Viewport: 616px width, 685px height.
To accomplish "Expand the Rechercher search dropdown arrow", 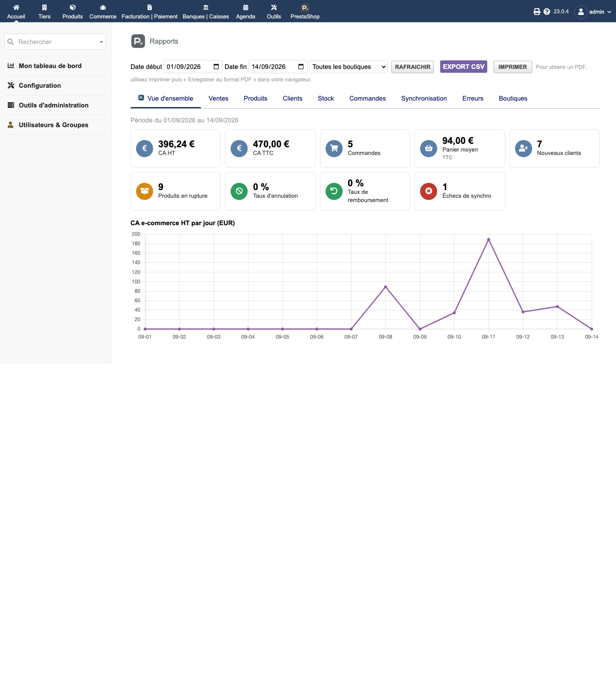I will tap(101, 42).
